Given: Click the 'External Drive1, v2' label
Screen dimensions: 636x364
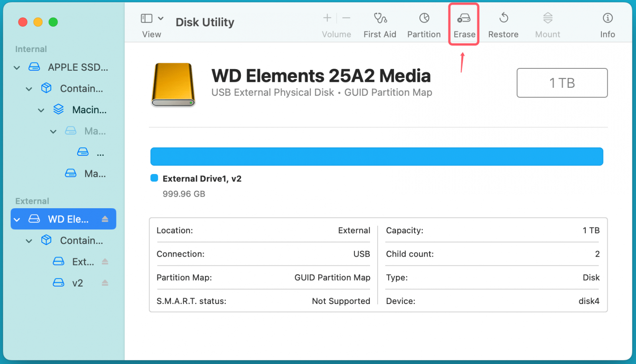Looking at the screenshot, I should pyautogui.click(x=202, y=179).
